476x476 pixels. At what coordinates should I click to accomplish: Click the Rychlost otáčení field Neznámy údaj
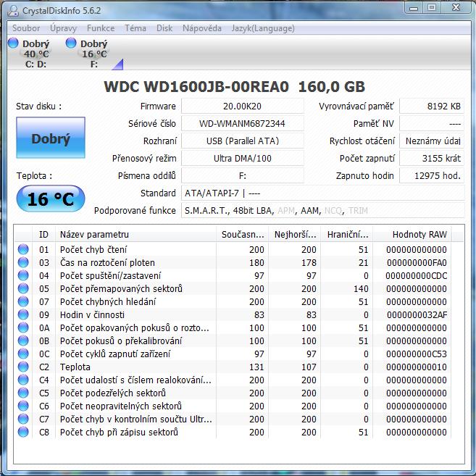(432, 141)
